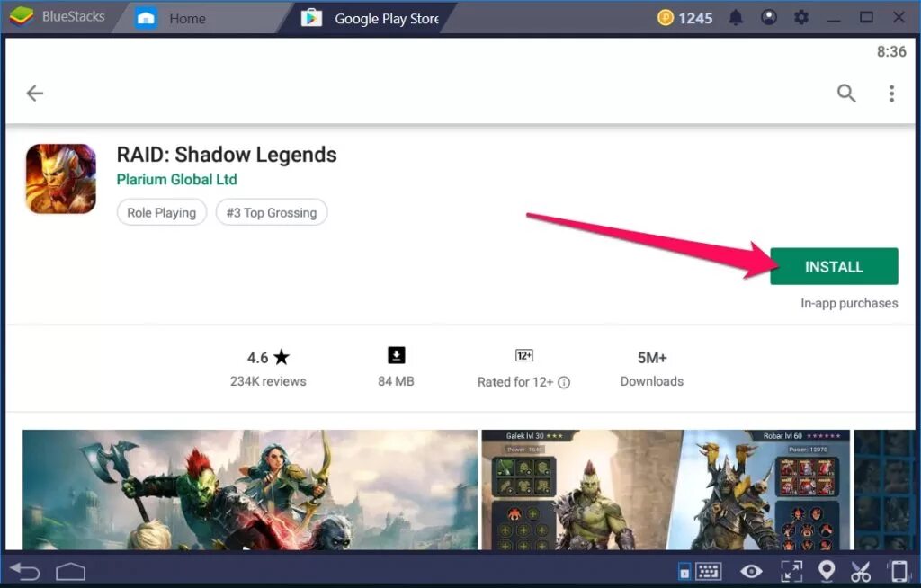The image size is (921, 588).
Task: Open the user account icon
Action: 769,17
